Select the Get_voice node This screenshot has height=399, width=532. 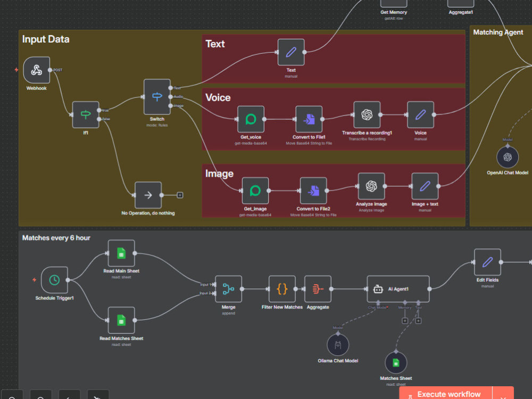(251, 119)
